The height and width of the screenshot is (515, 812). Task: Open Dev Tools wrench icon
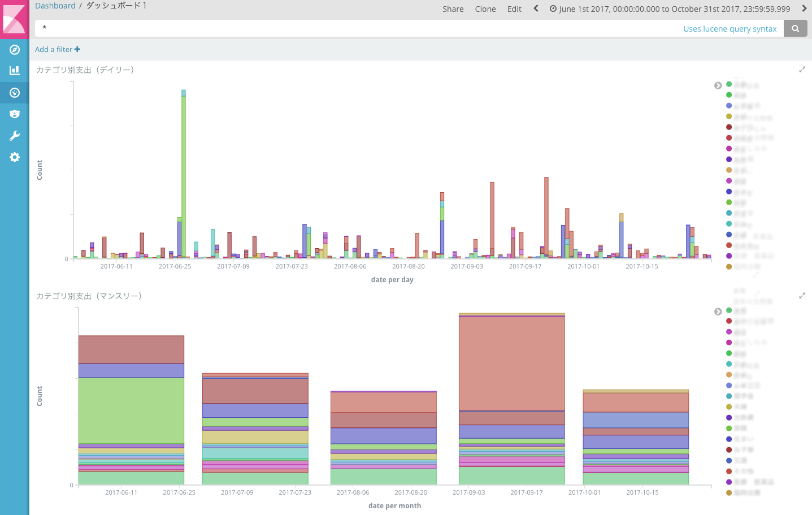coord(15,136)
